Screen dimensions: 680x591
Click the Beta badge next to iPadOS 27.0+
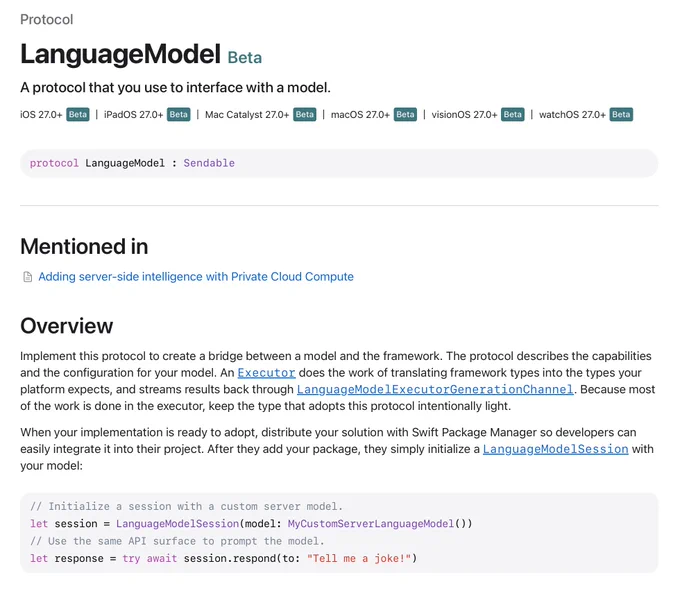(x=179, y=114)
